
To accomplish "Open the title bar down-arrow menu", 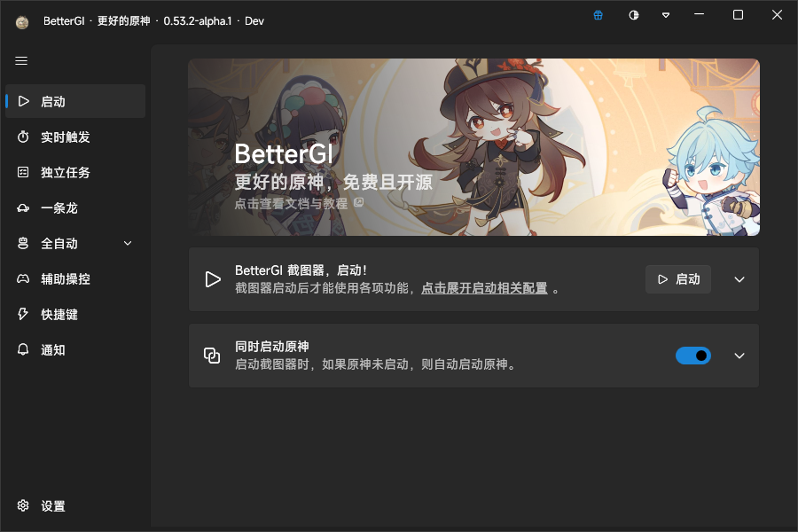I will 666,15.
